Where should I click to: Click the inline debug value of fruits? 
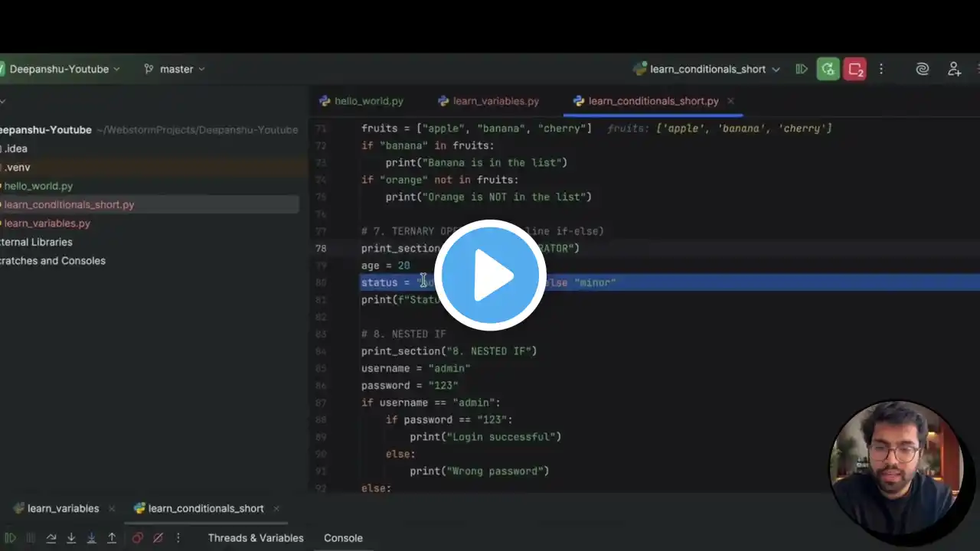pos(720,129)
